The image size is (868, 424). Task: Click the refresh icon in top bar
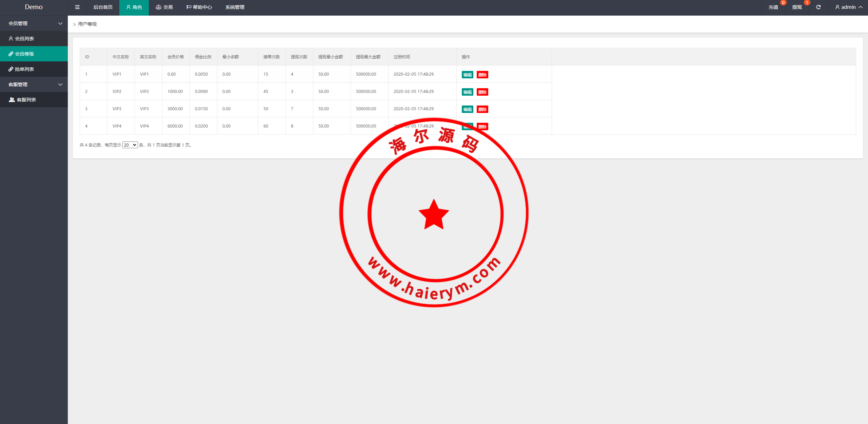pos(818,7)
